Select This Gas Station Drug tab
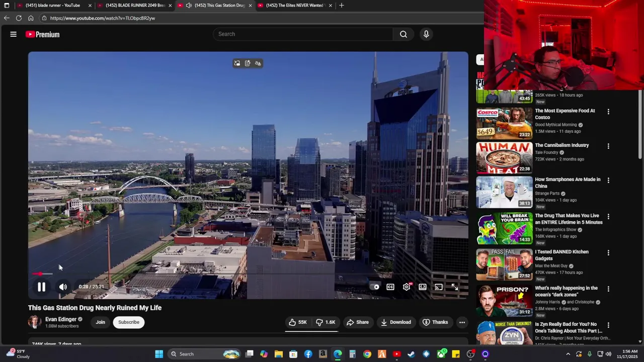Image resolution: width=644 pixels, height=362 pixels. tap(215, 6)
